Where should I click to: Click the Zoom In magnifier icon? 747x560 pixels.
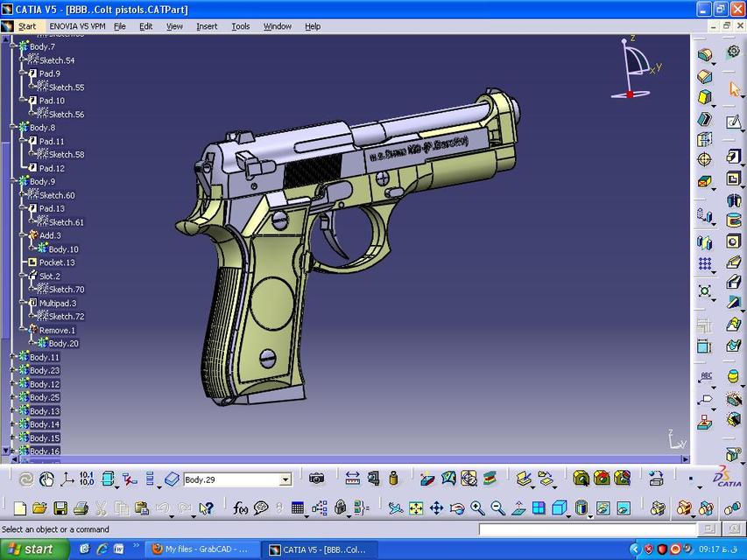coord(476,506)
